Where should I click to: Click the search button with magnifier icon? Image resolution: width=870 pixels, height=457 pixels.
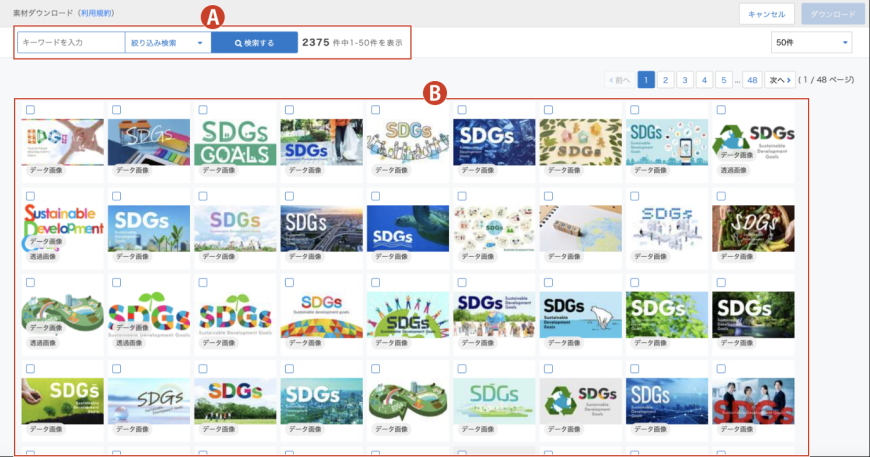pyautogui.click(x=254, y=43)
